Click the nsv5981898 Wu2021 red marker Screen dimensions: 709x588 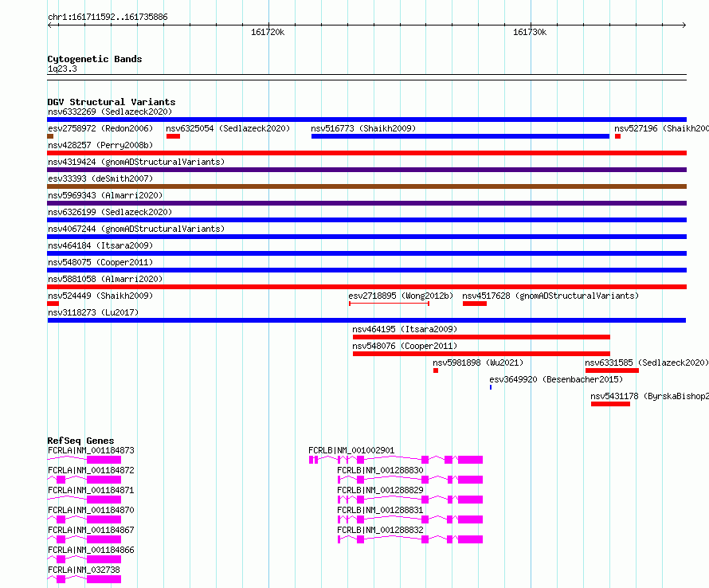click(x=436, y=370)
